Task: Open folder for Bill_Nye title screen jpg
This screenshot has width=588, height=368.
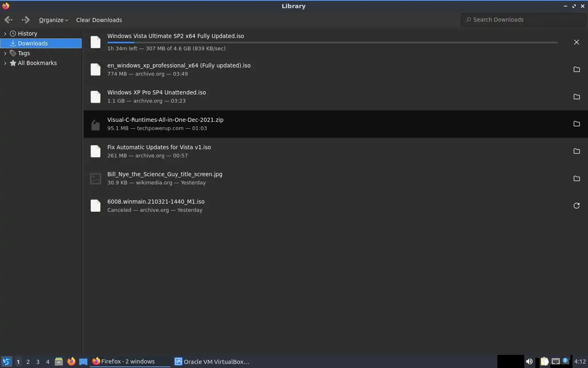Action: pos(577,179)
